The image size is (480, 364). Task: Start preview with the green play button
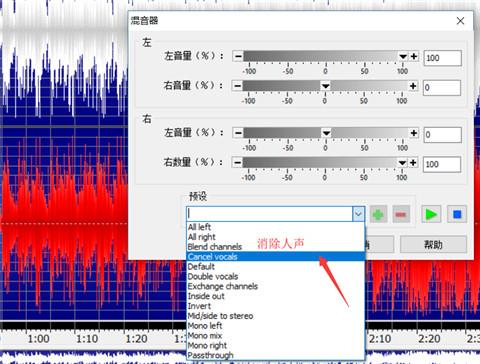click(x=431, y=214)
